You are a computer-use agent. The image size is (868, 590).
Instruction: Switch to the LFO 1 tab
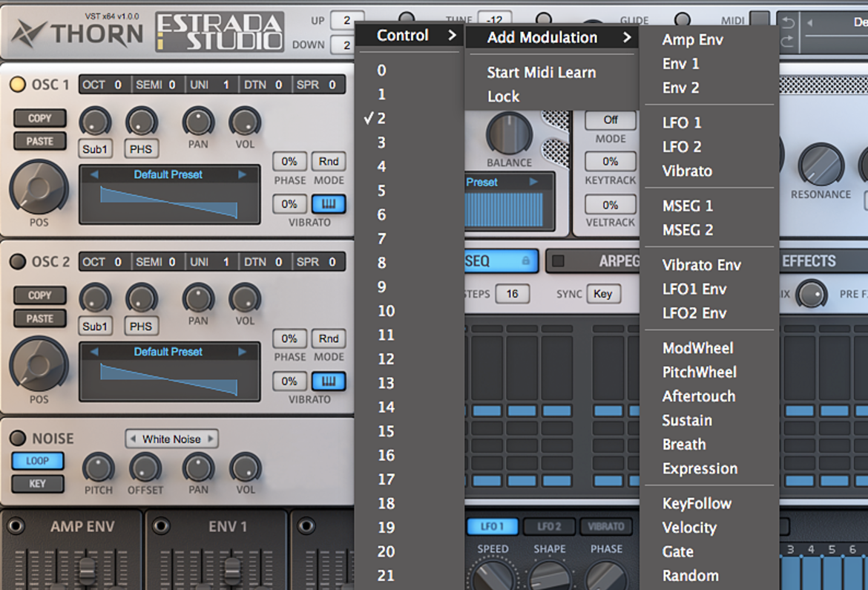(x=492, y=526)
